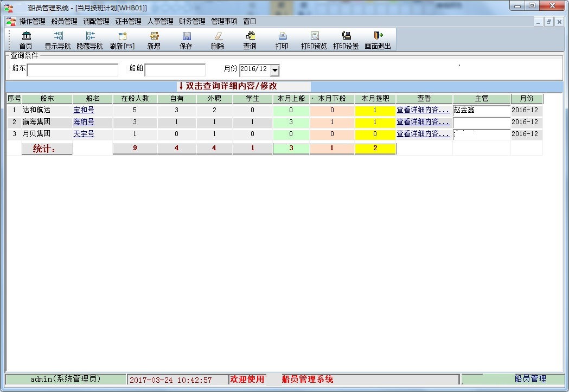
Task: Run search with 查询 toolbar icon
Action: [250, 40]
